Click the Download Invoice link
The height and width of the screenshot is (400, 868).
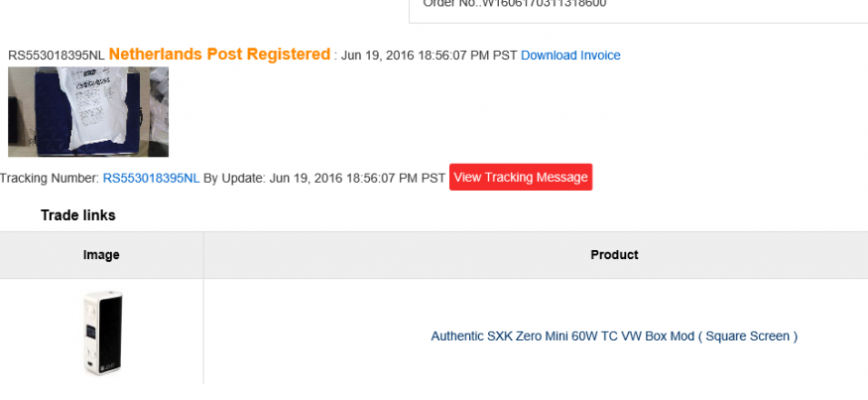click(x=570, y=55)
